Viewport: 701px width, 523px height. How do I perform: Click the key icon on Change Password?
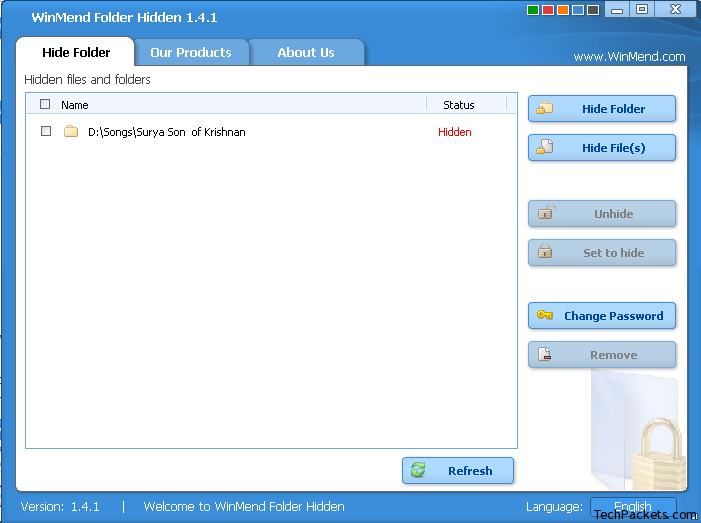545,316
